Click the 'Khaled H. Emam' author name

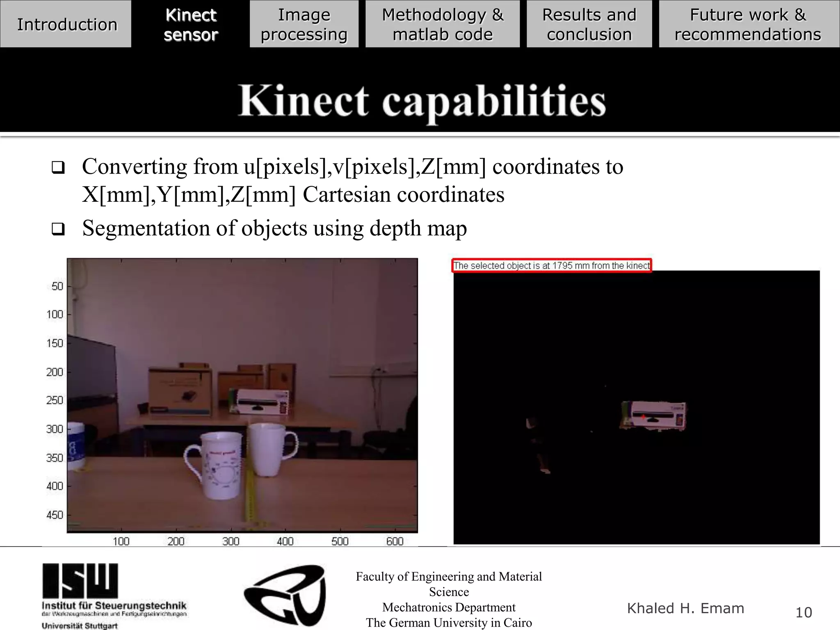685,608
